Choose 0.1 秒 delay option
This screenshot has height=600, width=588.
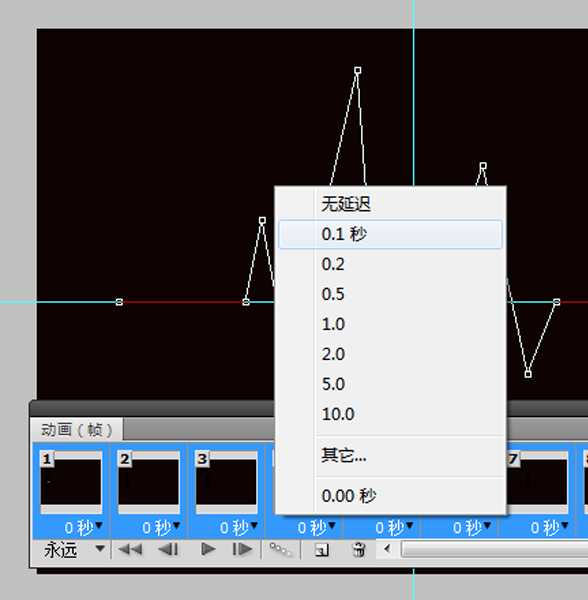[x=390, y=234]
